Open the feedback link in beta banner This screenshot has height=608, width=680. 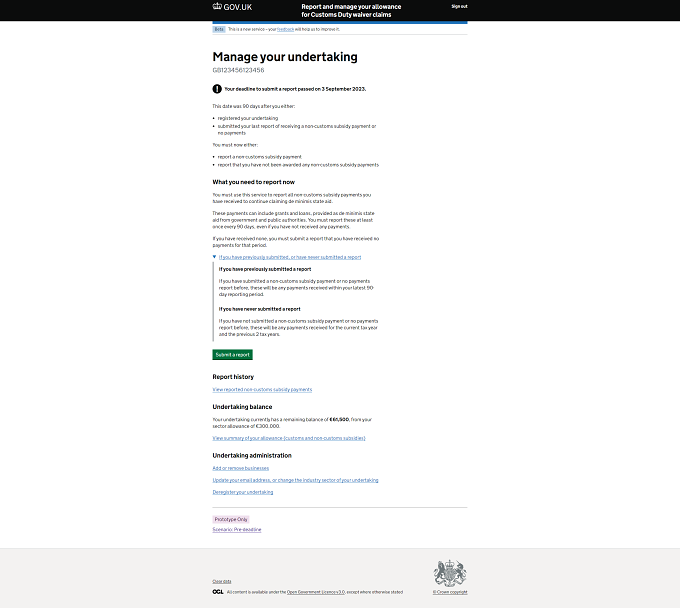[285, 29]
